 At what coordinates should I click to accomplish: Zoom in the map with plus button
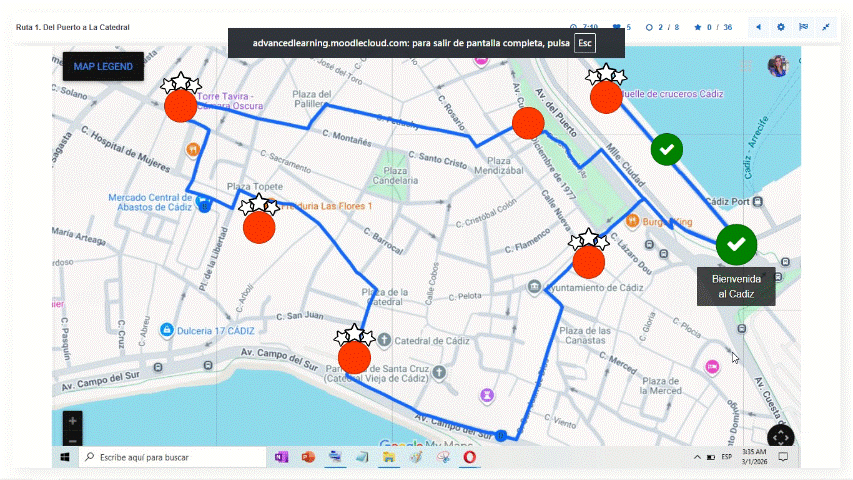73,421
